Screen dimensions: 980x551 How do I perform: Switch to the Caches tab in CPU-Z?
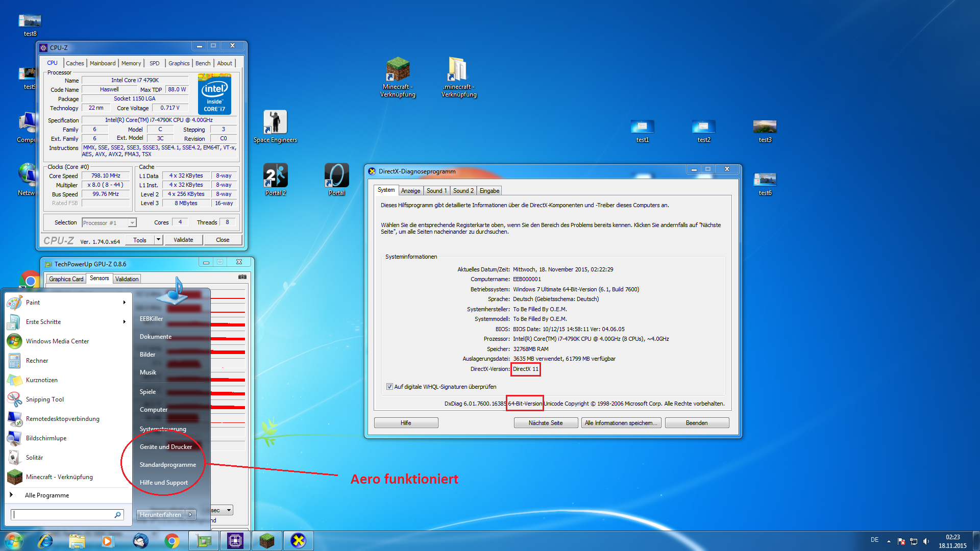(75, 63)
